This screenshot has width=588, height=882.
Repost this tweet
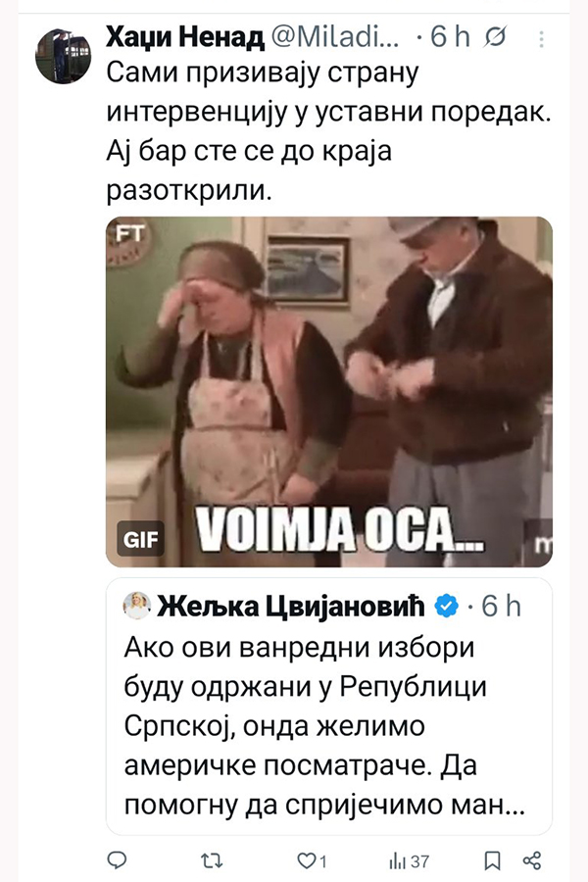tap(210, 860)
